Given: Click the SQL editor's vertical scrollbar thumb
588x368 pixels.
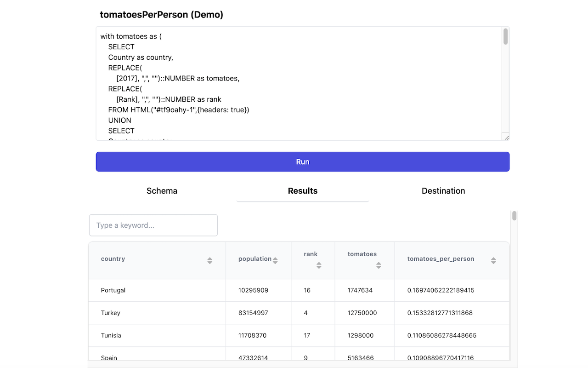Looking at the screenshot, I should coord(506,37).
